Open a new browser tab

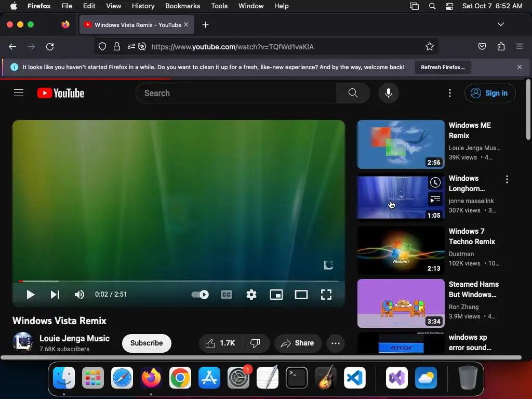click(x=205, y=25)
